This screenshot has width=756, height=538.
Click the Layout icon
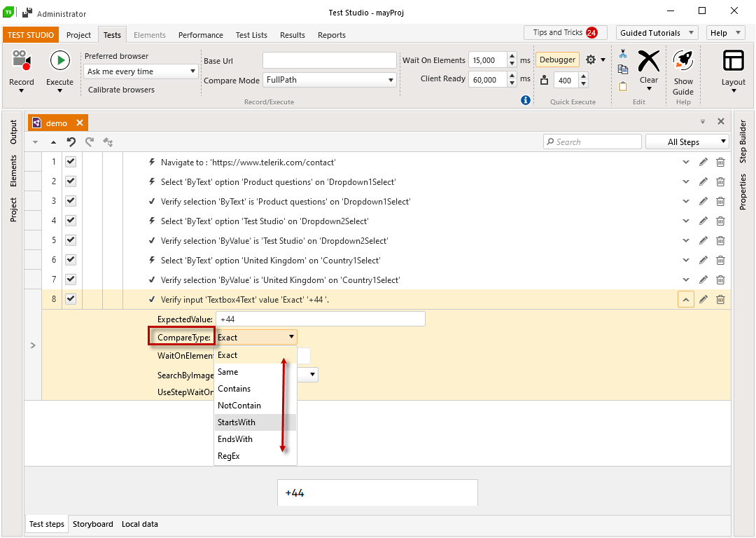click(x=734, y=61)
